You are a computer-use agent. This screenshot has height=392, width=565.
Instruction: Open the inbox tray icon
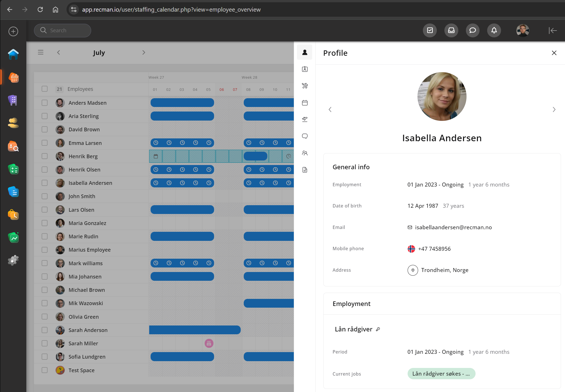click(451, 30)
